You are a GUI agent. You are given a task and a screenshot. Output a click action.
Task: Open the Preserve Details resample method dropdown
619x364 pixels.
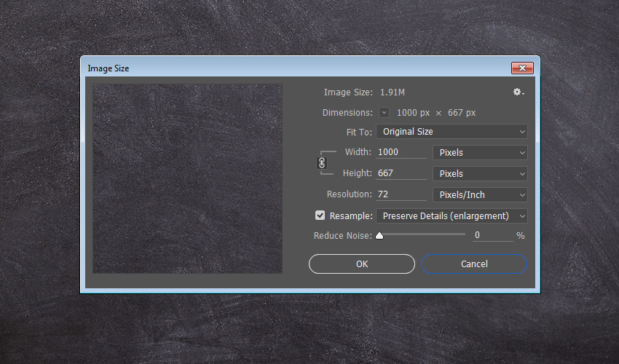(452, 216)
